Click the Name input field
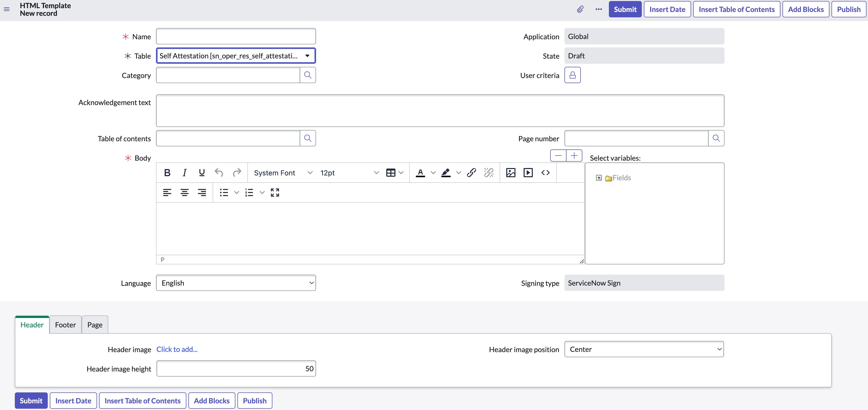 [236, 36]
